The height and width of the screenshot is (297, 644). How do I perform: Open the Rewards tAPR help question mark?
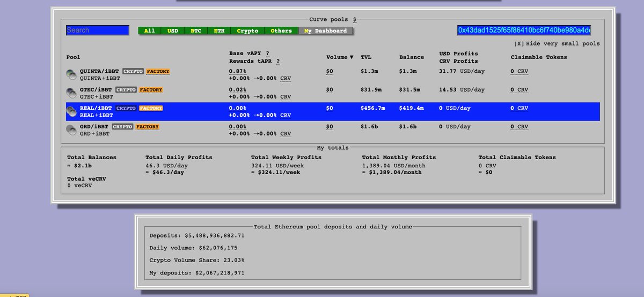tap(277, 61)
